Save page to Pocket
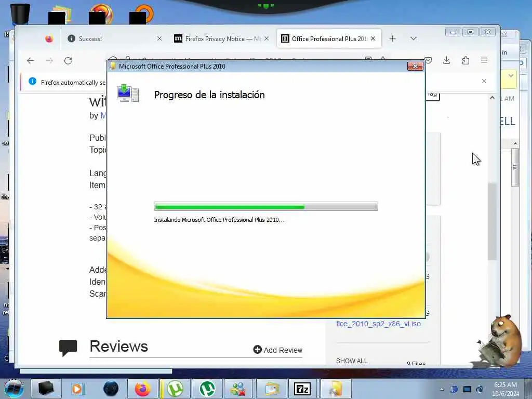Screen dimensions: 532x399 pyautogui.click(x=428, y=61)
